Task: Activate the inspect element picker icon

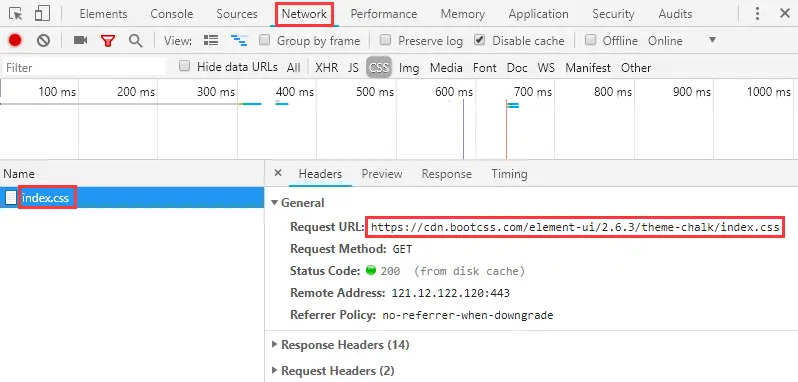Action: (16, 14)
